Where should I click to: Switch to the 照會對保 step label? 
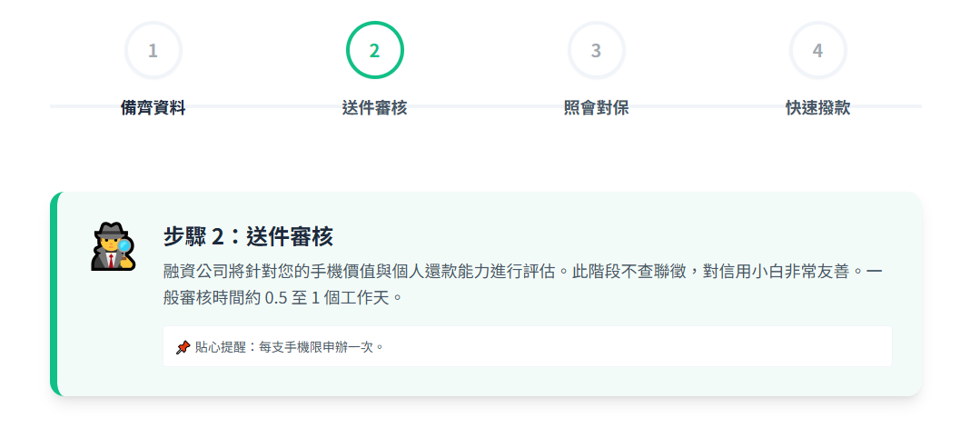pyautogui.click(x=596, y=108)
